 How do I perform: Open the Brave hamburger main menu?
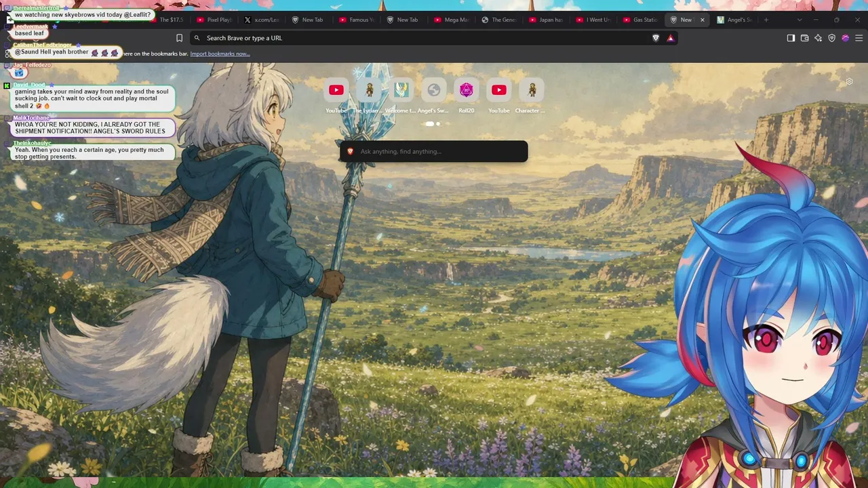click(x=859, y=38)
